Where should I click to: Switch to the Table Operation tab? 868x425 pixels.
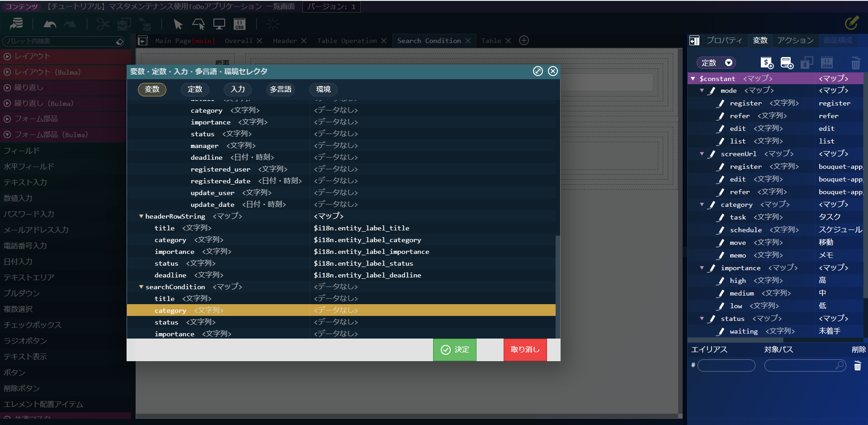347,41
